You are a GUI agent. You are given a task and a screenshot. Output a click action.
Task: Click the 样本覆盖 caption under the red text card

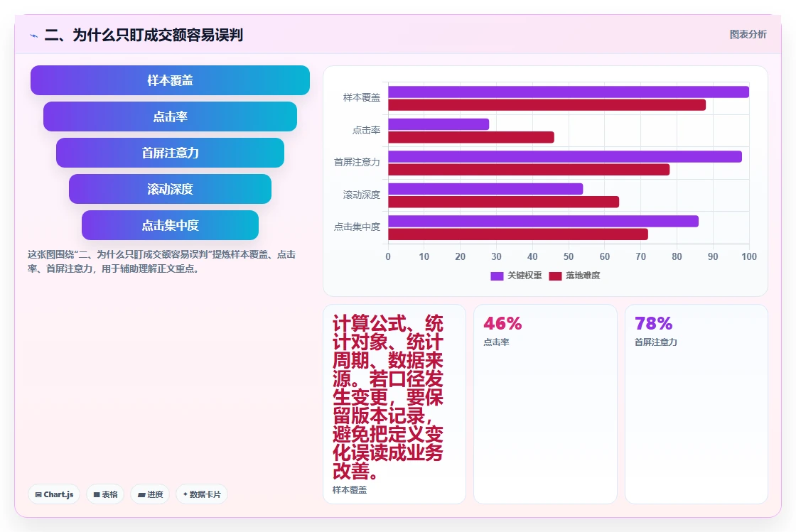349,490
